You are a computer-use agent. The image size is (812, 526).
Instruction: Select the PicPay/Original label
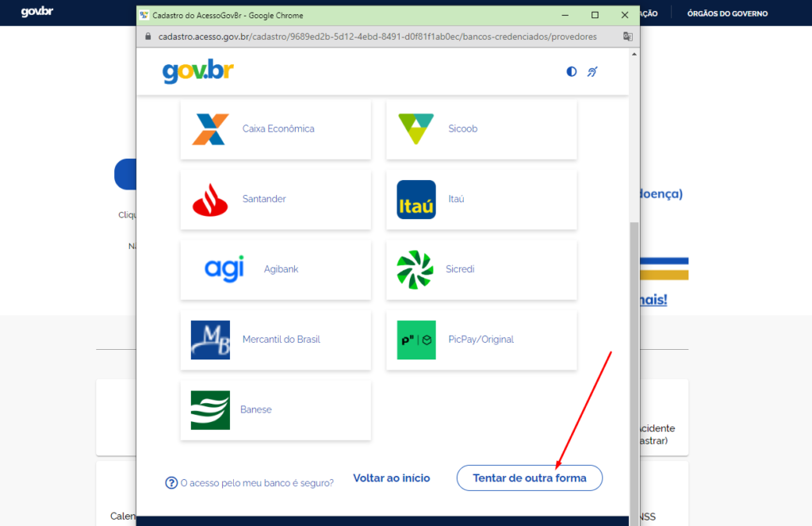tap(481, 340)
